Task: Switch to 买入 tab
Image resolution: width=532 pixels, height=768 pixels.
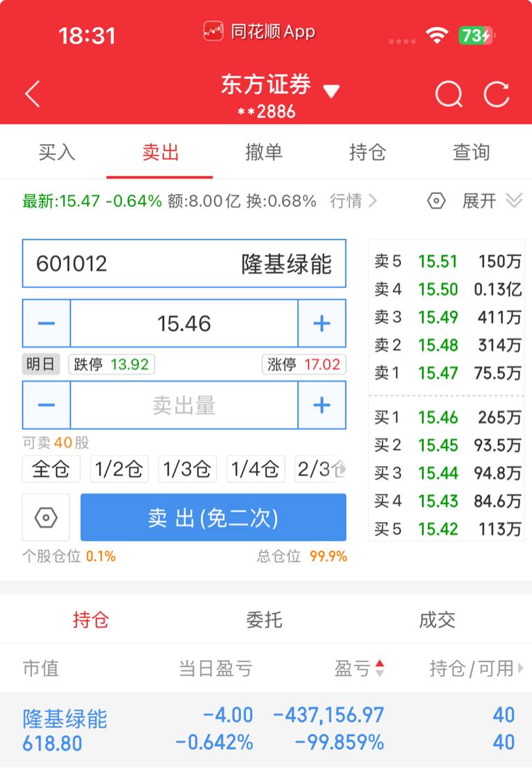Action: click(x=57, y=152)
